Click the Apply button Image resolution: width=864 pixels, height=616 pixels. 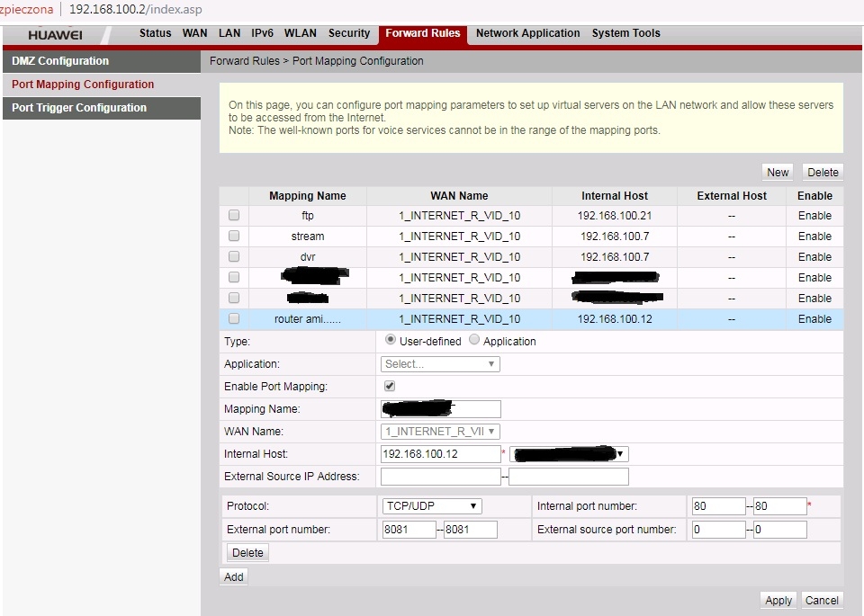(x=778, y=600)
